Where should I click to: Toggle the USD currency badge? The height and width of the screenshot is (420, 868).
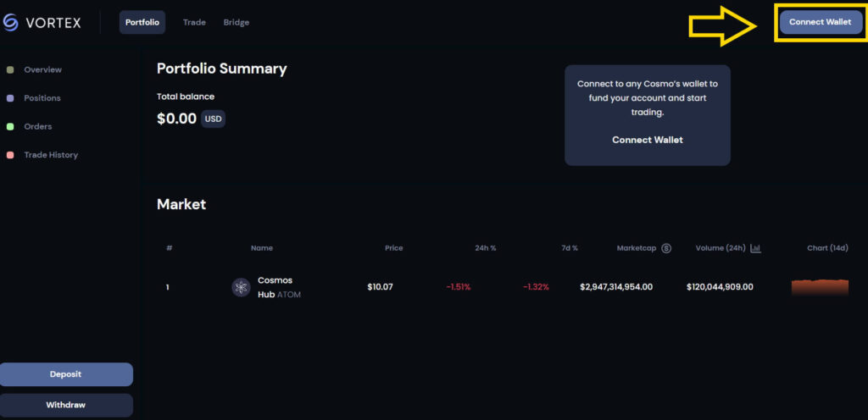coord(213,119)
